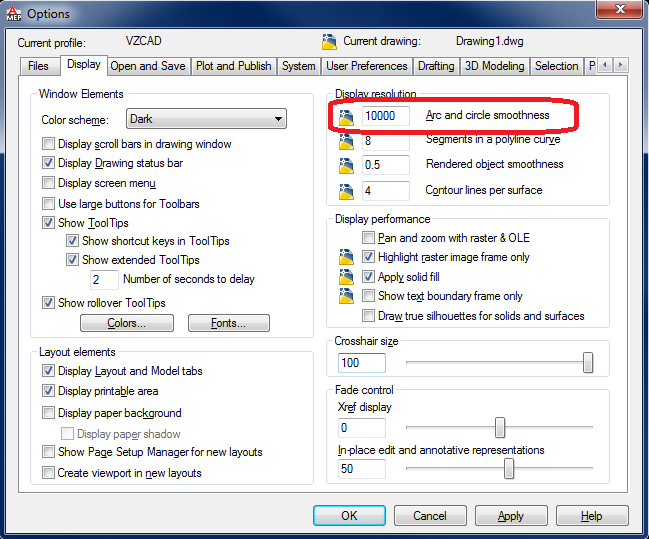
Task: Uncheck Display Layout and Model tabs
Action: (48, 371)
